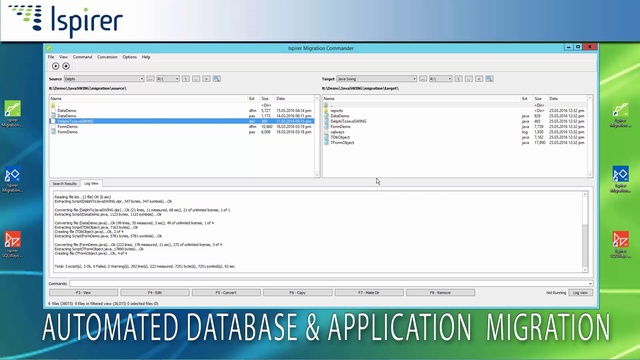640x360 pixels.
Task: Select DataDemo pas file in source panel
Action: (182, 116)
